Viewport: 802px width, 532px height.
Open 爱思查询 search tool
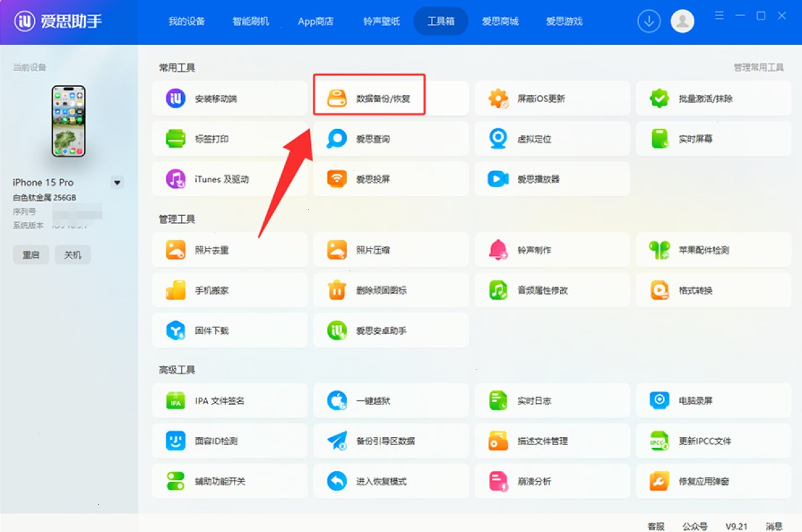[x=391, y=139]
